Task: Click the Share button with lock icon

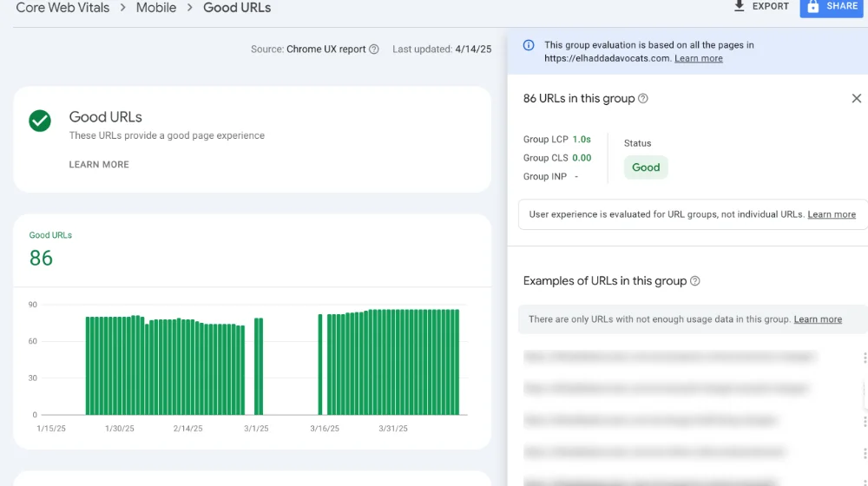Action: [832, 7]
